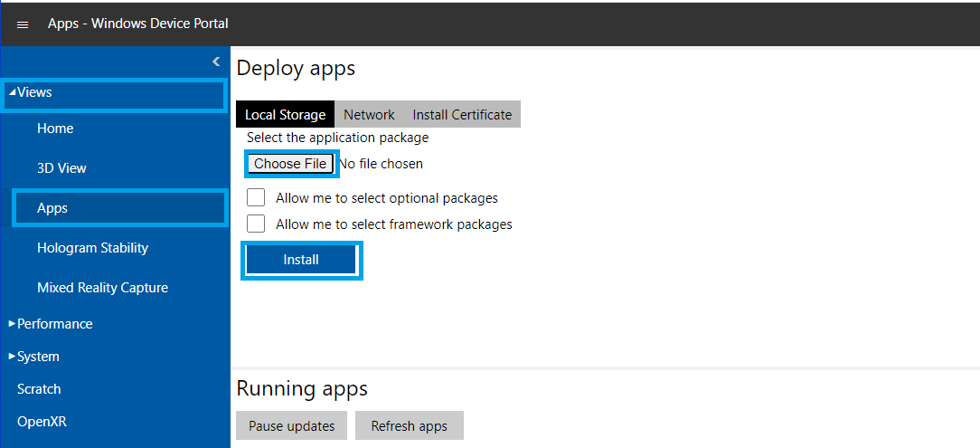Viewport: 980px width, 448px height.
Task: Click the Refresh apps button
Action: coord(410,426)
